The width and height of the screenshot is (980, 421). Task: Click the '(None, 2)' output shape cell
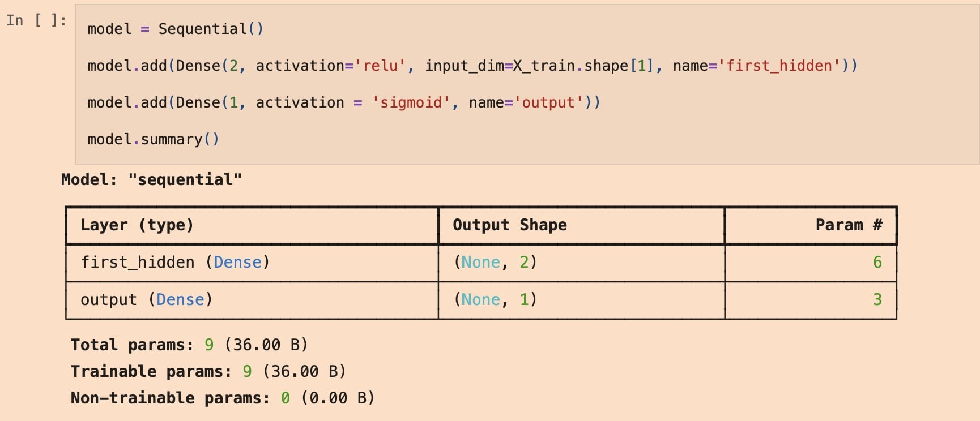tap(581, 263)
